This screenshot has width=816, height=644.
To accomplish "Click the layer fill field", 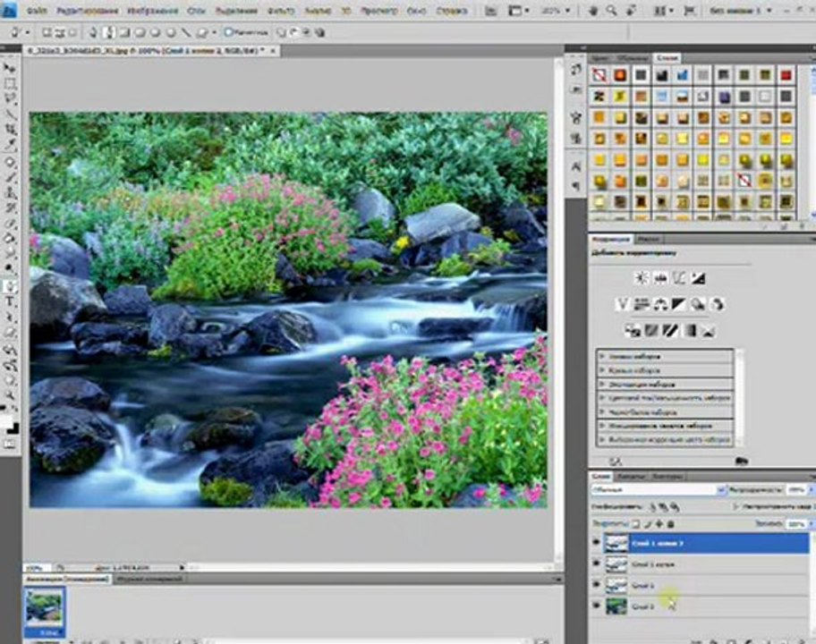I will [x=795, y=524].
